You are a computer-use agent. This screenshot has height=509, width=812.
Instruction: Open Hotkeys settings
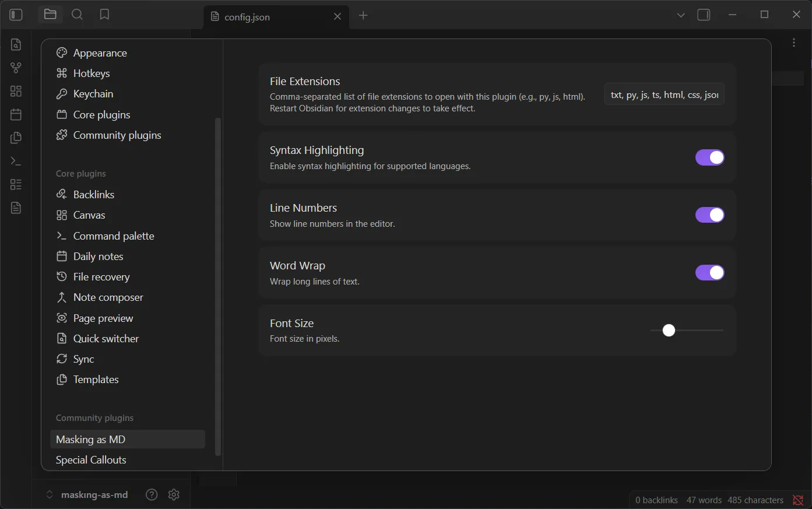point(127,73)
